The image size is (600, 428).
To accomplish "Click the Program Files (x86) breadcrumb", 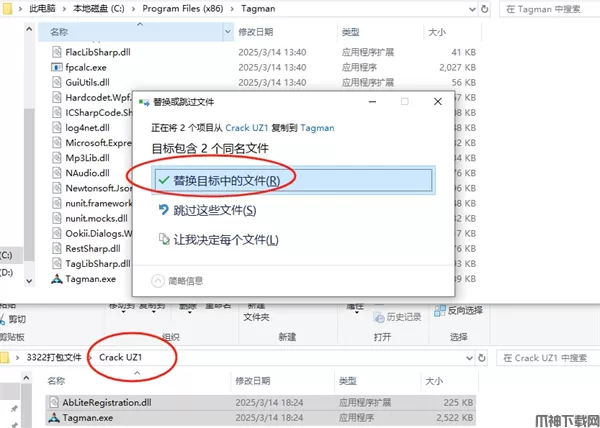I will coord(183,9).
